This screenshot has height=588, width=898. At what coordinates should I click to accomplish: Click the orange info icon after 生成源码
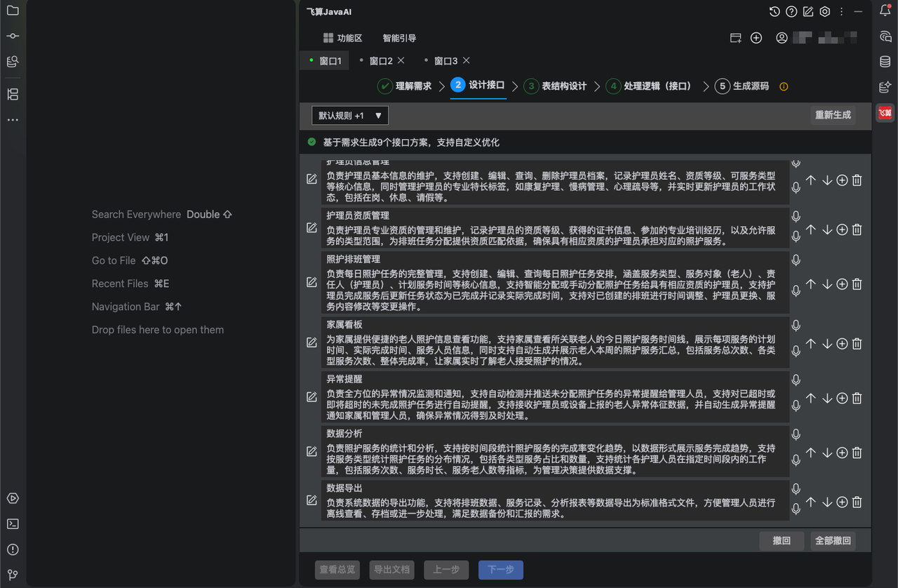click(x=784, y=87)
